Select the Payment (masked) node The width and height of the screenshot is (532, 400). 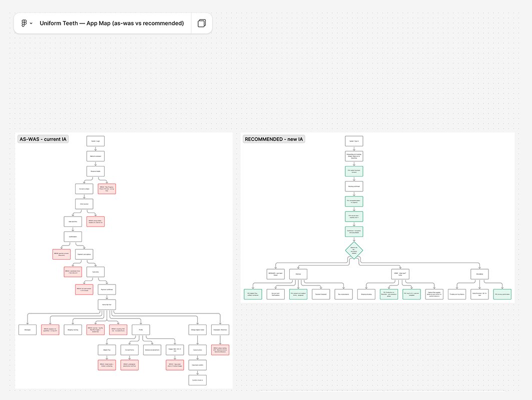tap(321, 294)
